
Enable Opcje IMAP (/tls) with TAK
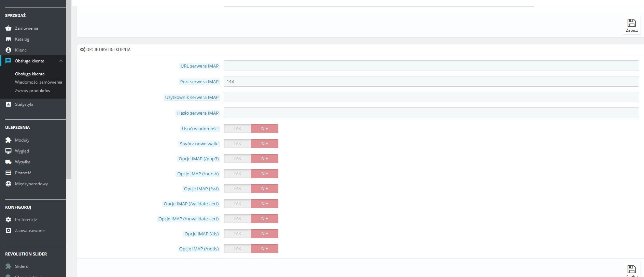[x=237, y=234]
